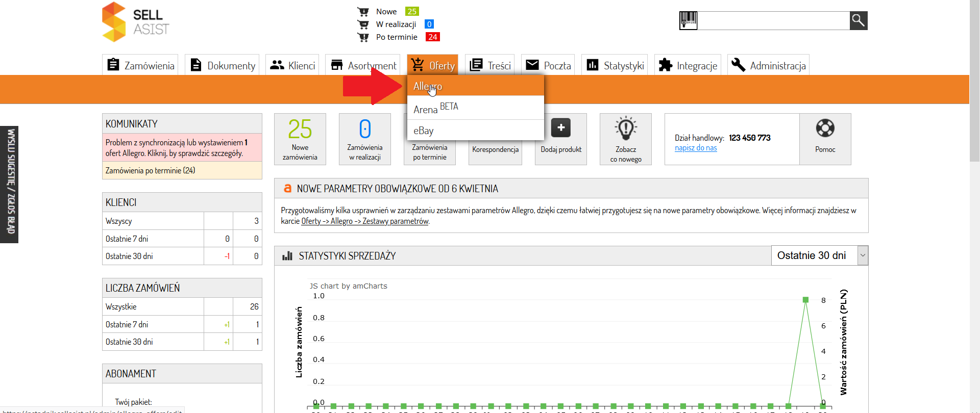Click the Ostatnie 7 dni row in Klienci

182,239
